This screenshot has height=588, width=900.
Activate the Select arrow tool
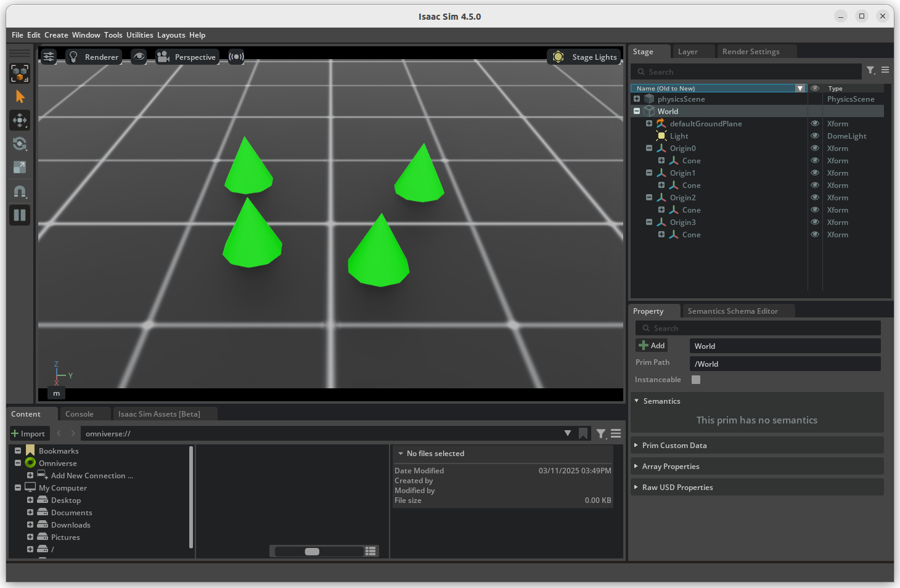pyautogui.click(x=20, y=97)
